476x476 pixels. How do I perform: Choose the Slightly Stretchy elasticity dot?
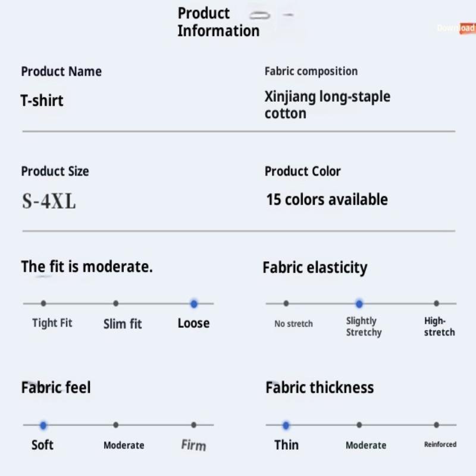359,303
